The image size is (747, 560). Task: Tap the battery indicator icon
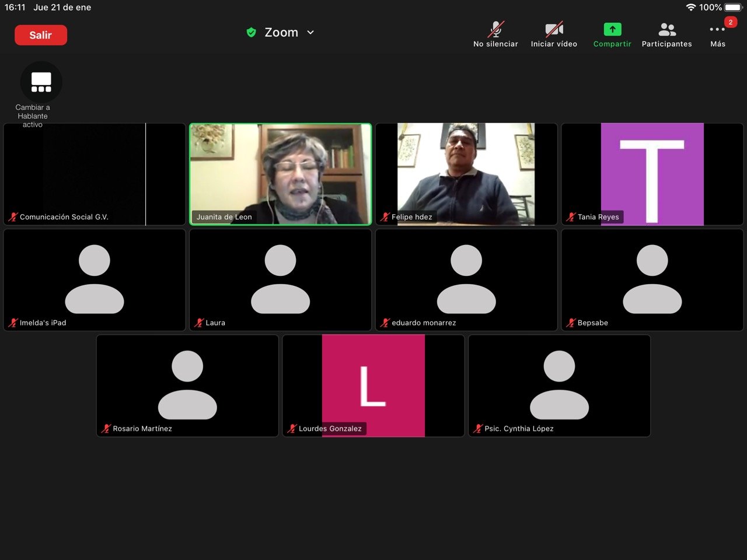[x=734, y=8]
